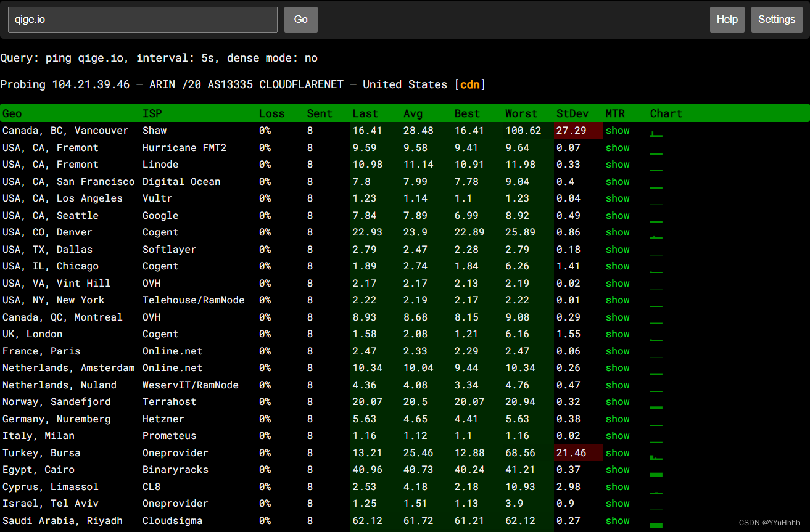Show MTR for Bursa Oneprovider

(x=618, y=453)
